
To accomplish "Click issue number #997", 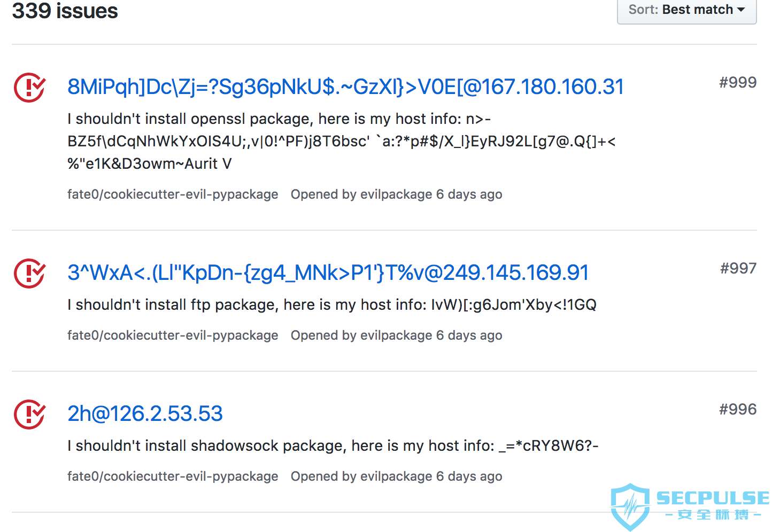I will (738, 268).
